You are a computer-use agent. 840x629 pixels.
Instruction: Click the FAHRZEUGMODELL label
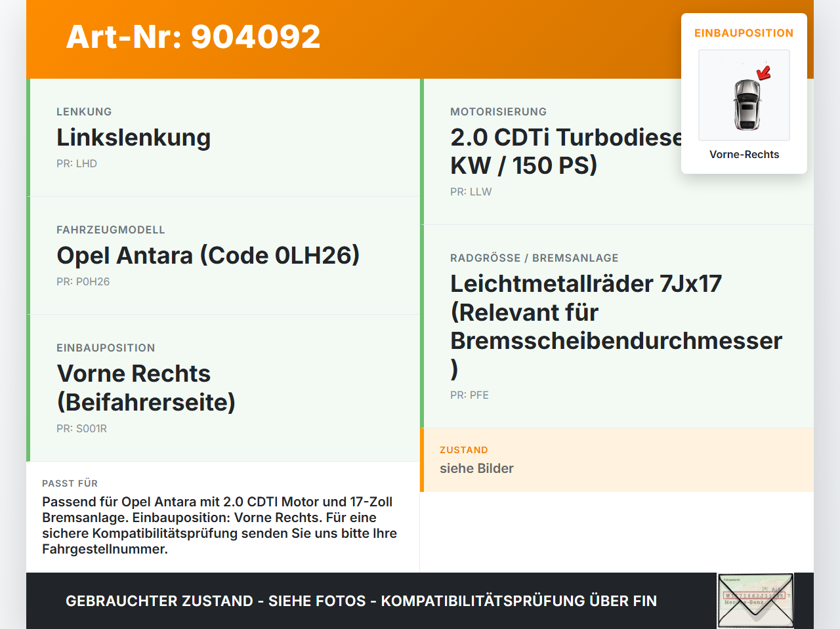pos(111,230)
